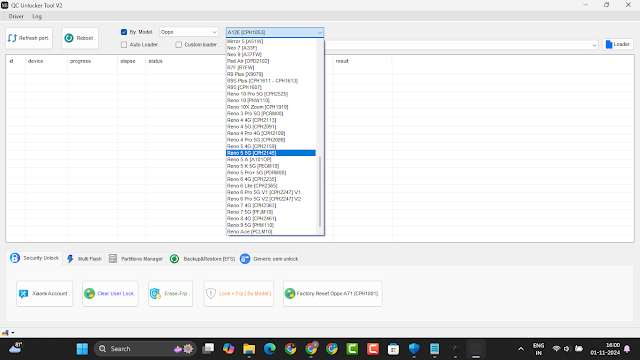Pick Reno 6 Pro 5G V2 entry
The width and height of the screenshot is (640, 360).
[271, 199]
